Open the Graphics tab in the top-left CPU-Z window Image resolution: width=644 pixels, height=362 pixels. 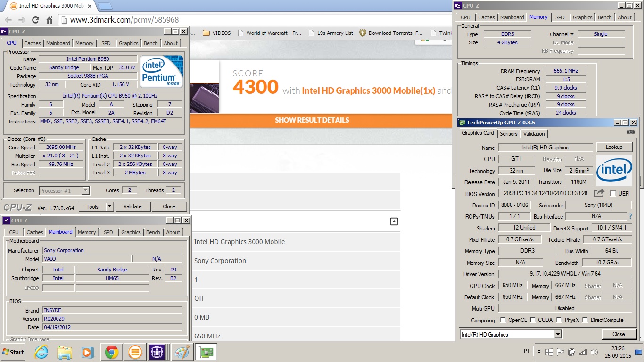[x=129, y=43]
